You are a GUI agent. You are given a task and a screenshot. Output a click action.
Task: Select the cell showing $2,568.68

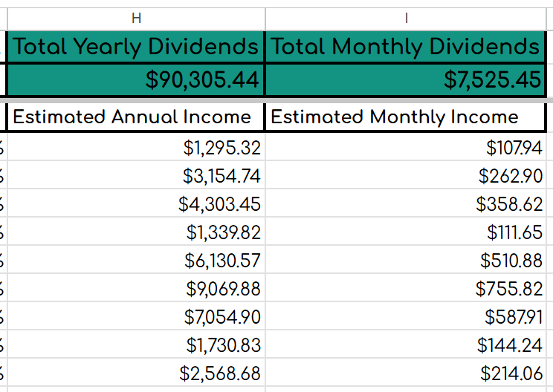coord(136,372)
